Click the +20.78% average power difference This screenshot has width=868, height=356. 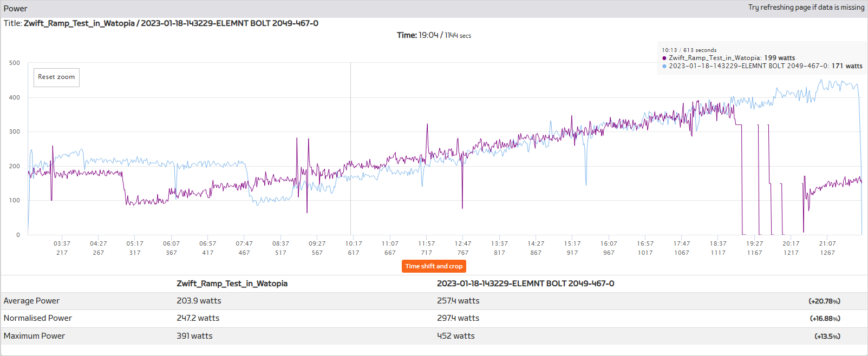[824, 301]
